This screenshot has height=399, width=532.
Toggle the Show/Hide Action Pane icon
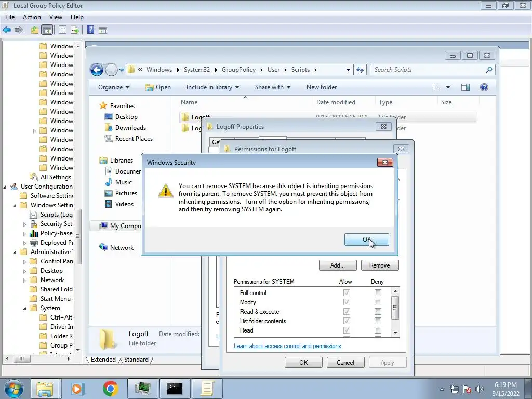tap(103, 30)
